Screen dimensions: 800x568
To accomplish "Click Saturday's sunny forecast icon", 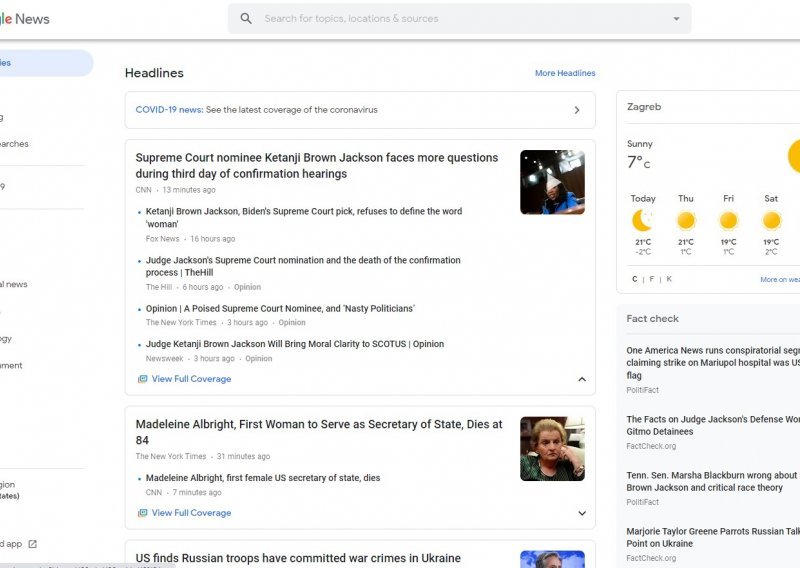I will pyautogui.click(x=771, y=220).
